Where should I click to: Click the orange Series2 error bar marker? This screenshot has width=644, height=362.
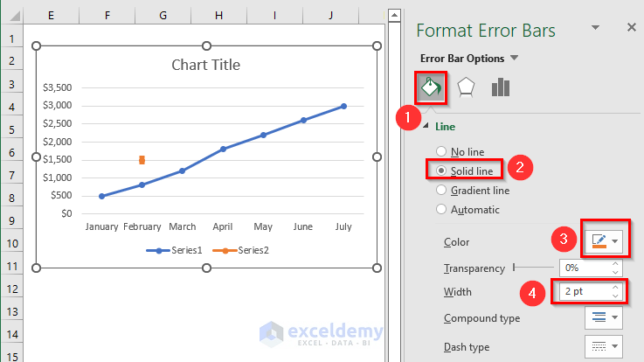click(x=142, y=160)
